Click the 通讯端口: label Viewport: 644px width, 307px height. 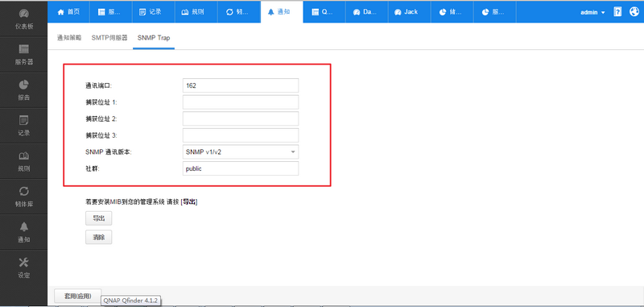pos(98,86)
